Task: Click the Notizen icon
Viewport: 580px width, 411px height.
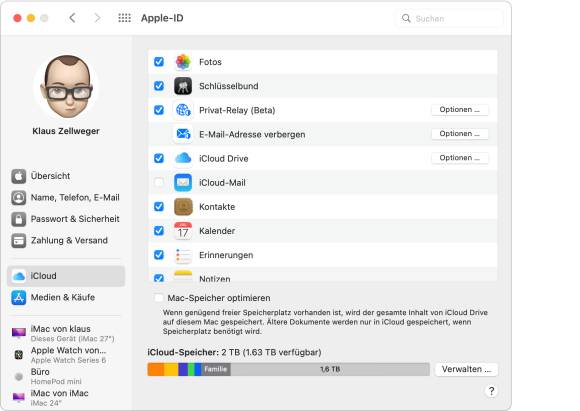Action: (x=183, y=276)
